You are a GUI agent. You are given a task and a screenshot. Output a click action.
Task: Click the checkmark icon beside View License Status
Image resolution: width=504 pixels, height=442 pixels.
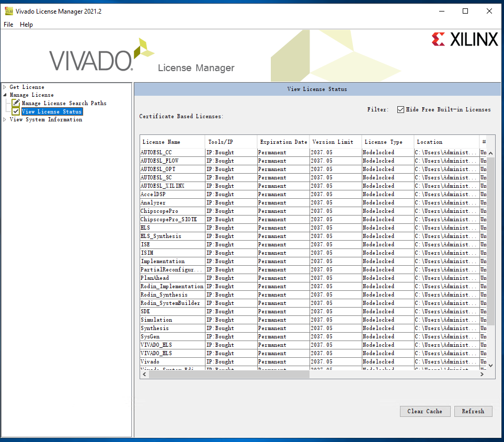pos(16,111)
